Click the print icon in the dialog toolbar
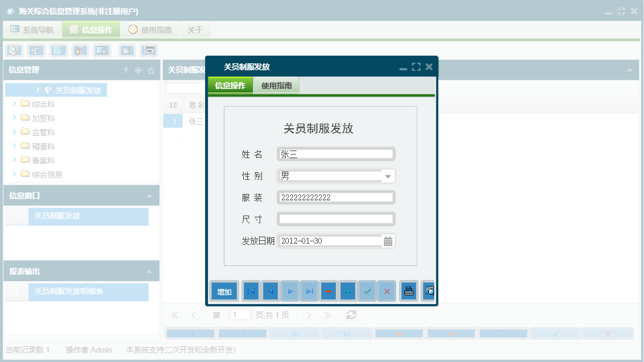 pos(408,291)
